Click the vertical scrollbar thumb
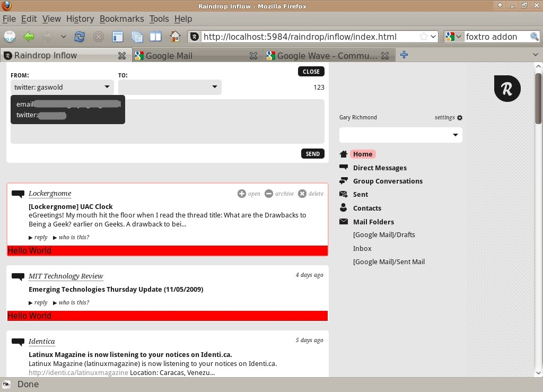 pyautogui.click(x=538, y=98)
